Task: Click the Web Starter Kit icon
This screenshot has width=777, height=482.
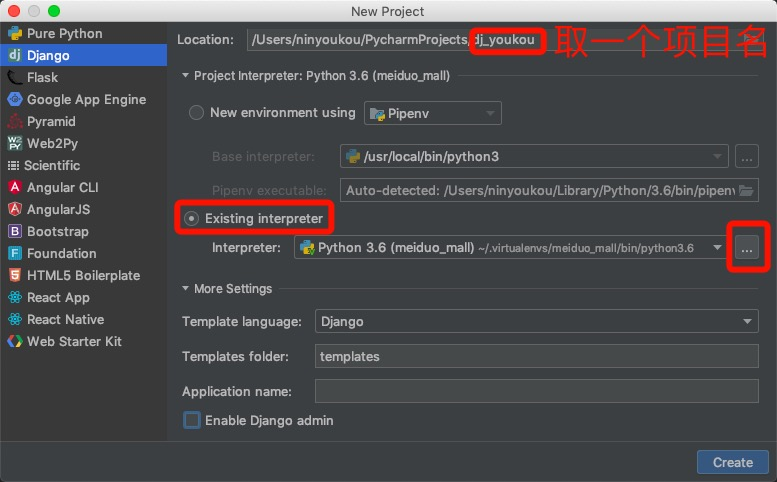Action: (x=15, y=341)
